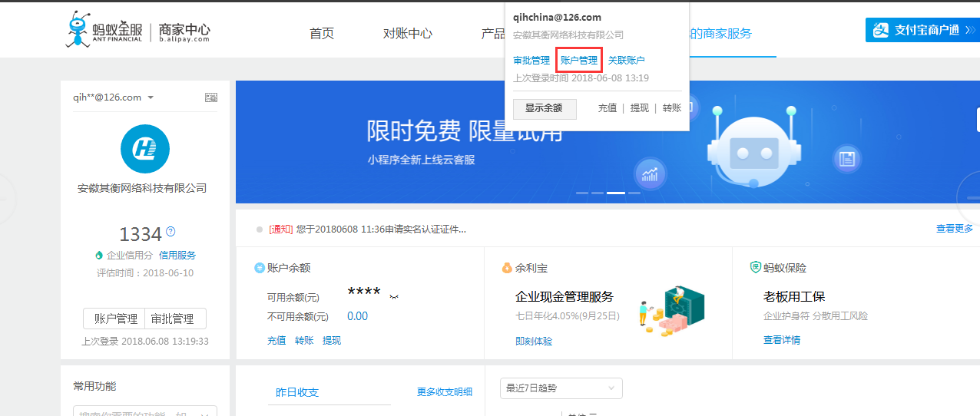
Task: Click 充值 in the account popup
Action: (608, 108)
